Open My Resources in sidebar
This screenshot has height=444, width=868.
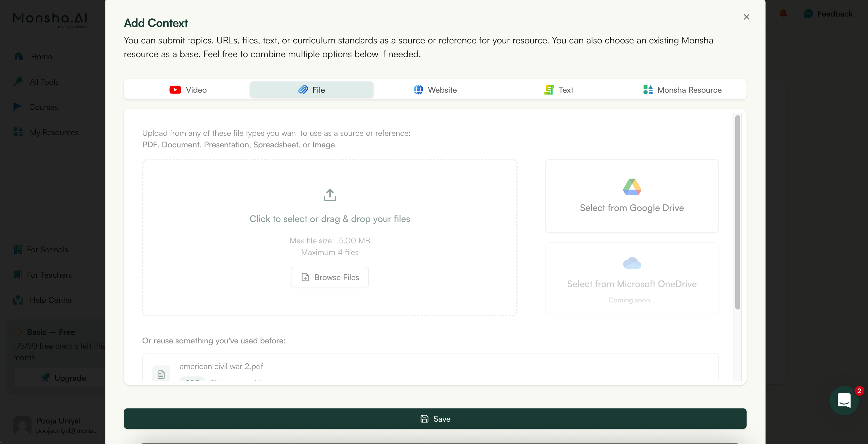pos(18,132)
